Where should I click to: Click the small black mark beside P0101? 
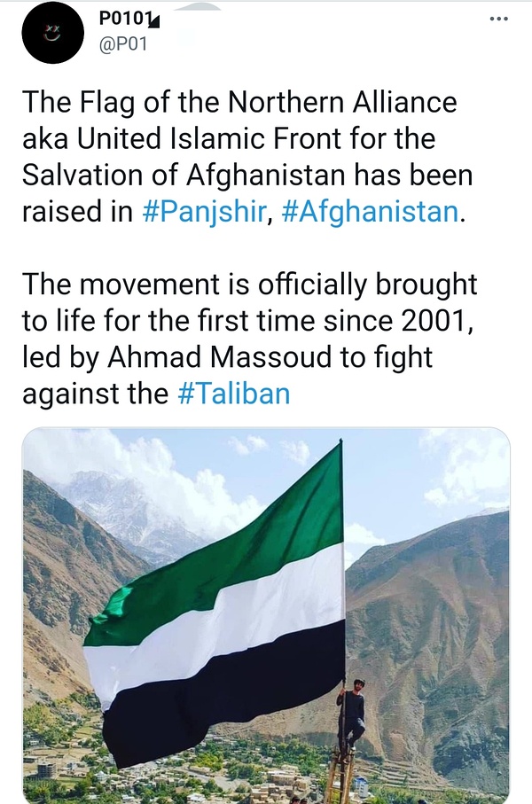click(154, 21)
